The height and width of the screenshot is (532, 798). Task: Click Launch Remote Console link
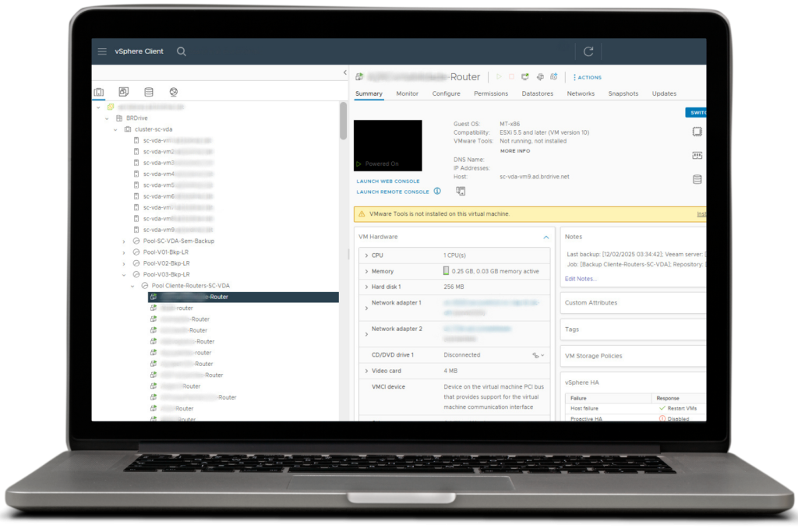(x=393, y=192)
